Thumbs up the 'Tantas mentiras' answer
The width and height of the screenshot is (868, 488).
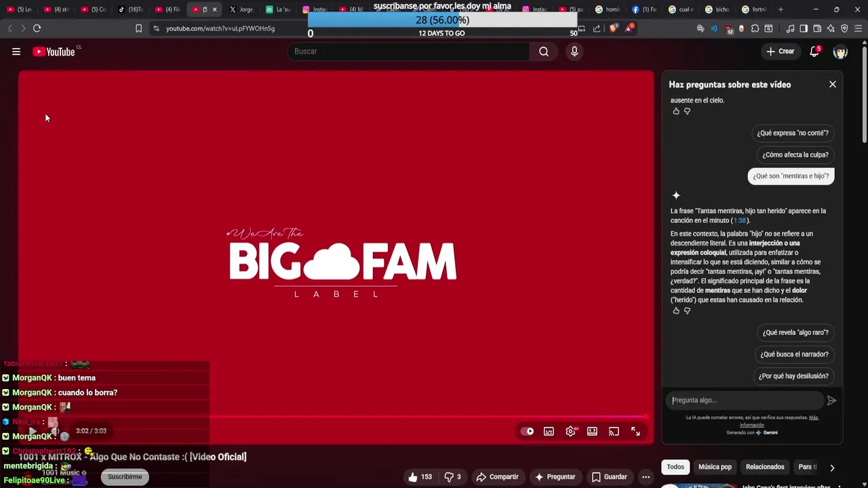[x=676, y=311]
